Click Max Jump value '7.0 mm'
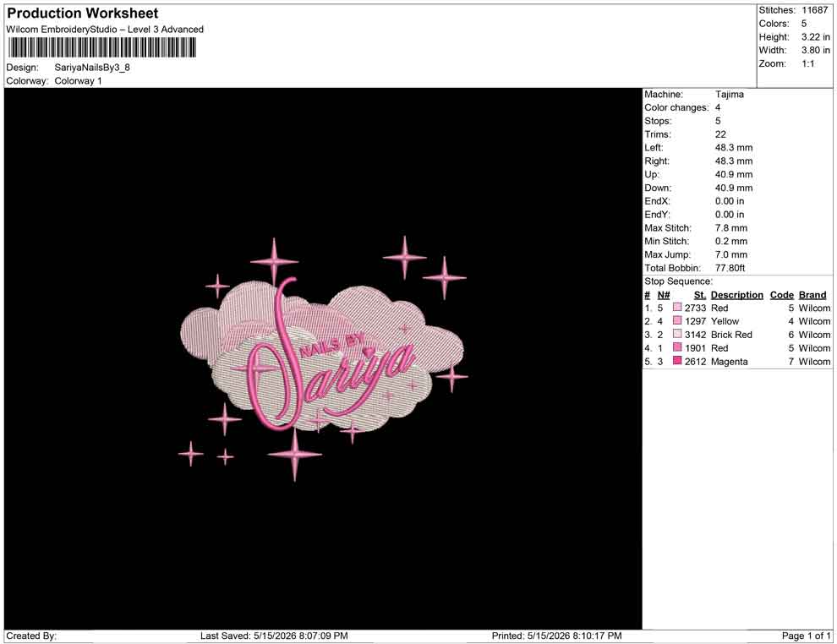 [x=731, y=254]
